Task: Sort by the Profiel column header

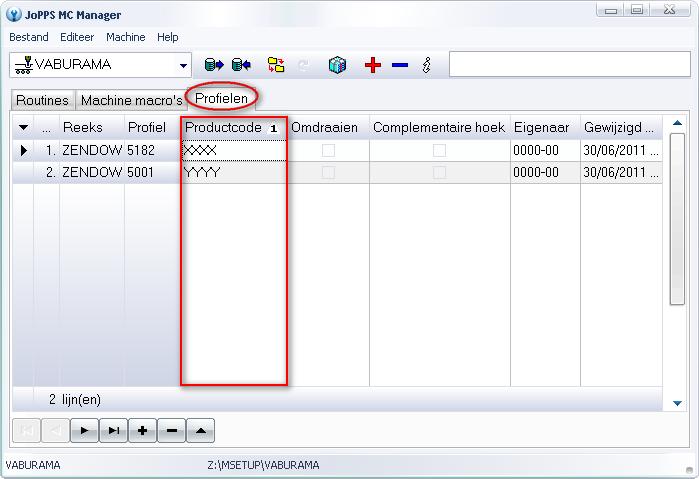Action: (152, 128)
